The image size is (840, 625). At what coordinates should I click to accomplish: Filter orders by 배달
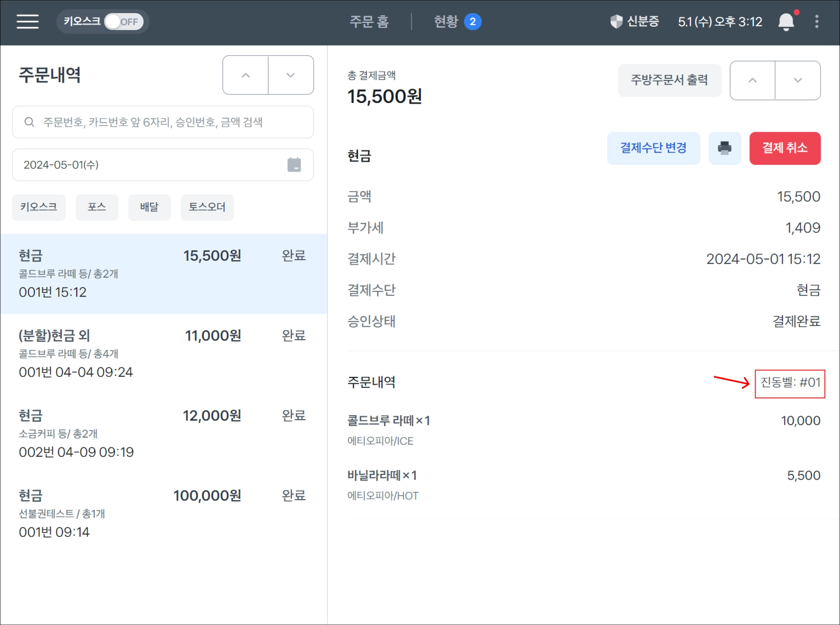149,207
